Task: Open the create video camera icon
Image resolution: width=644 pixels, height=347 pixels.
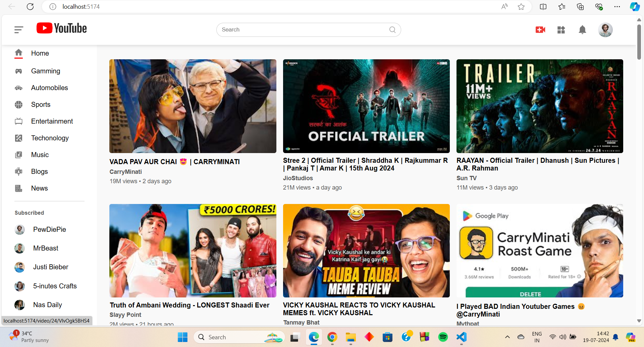Action: (x=540, y=30)
